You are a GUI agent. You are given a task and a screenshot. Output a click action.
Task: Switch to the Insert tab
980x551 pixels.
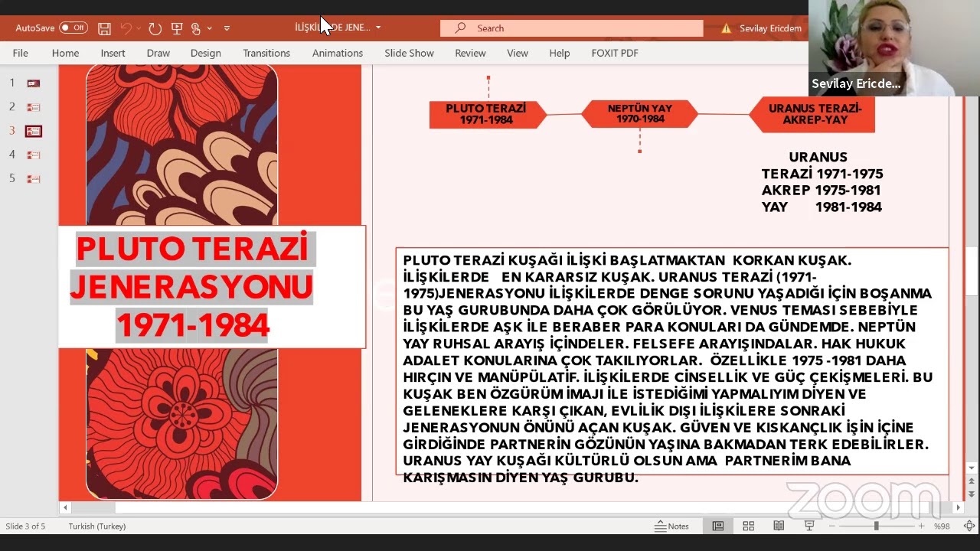pos(113,53)
